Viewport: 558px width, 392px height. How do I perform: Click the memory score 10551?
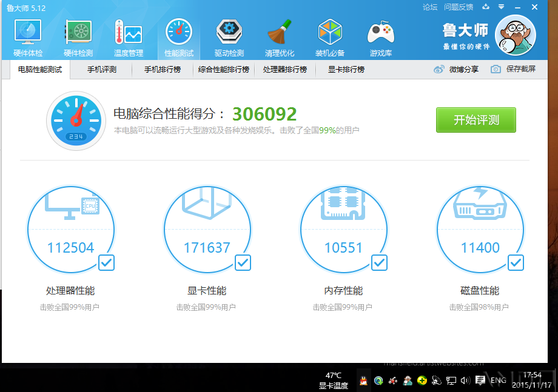[x=343, y=248]
